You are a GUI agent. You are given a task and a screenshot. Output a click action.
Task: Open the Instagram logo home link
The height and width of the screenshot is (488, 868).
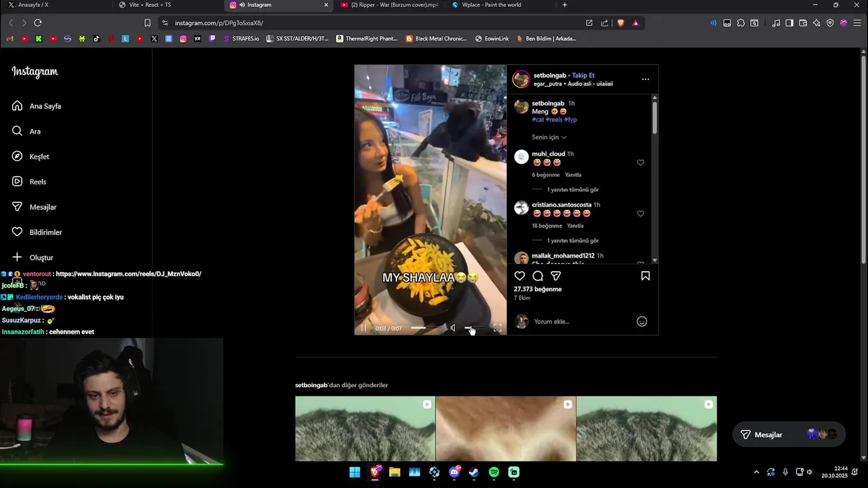point(35,72)
